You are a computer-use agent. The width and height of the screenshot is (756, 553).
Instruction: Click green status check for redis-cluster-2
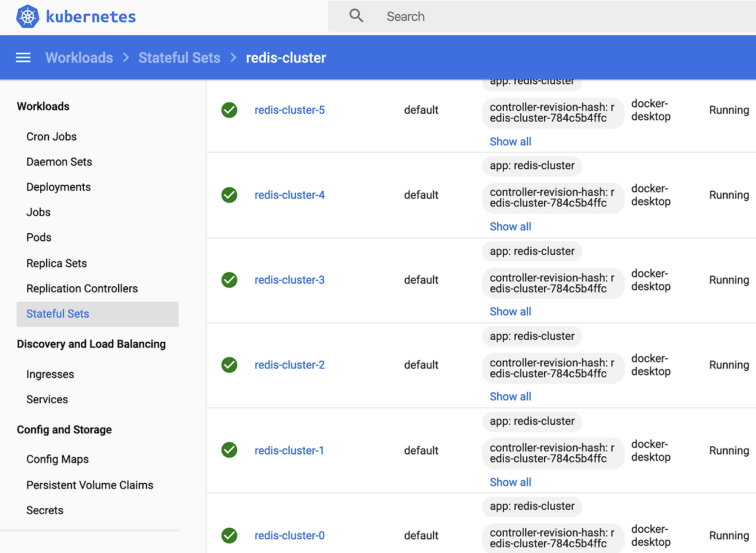pos(229,365)
